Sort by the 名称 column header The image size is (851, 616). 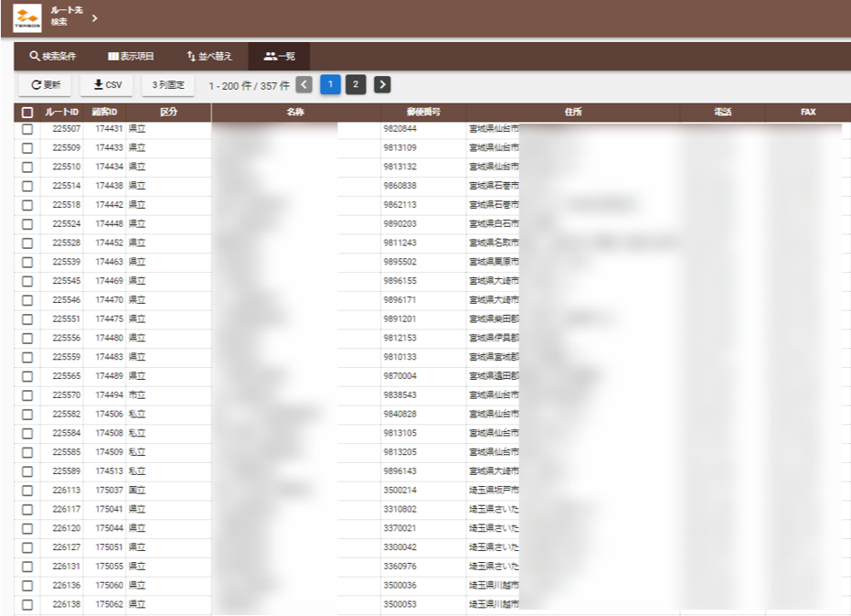tap(296, 112)
